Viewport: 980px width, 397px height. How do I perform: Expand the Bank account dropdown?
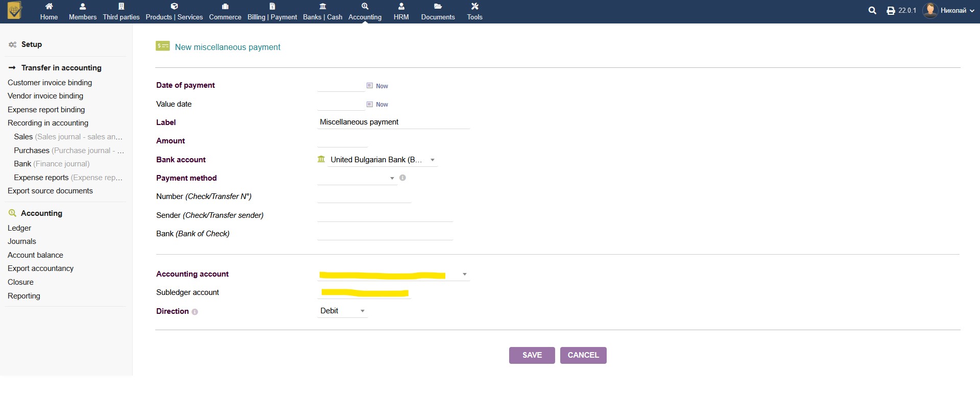(432, 160)
